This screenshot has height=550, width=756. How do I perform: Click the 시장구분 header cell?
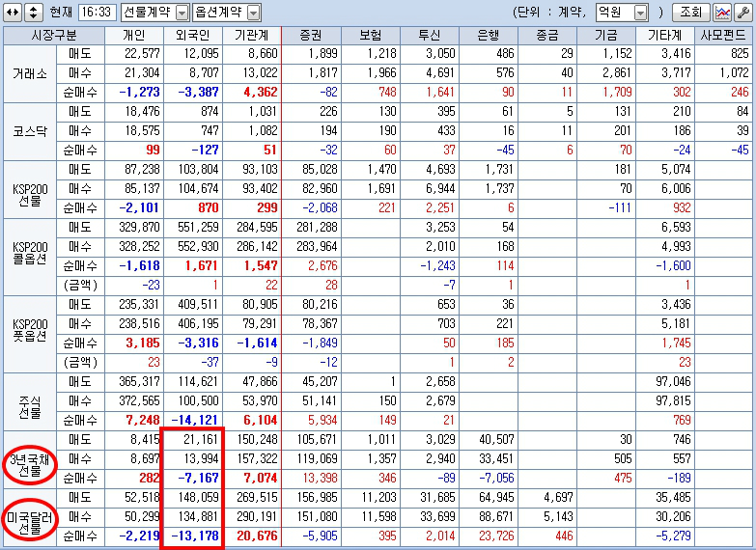54,35
